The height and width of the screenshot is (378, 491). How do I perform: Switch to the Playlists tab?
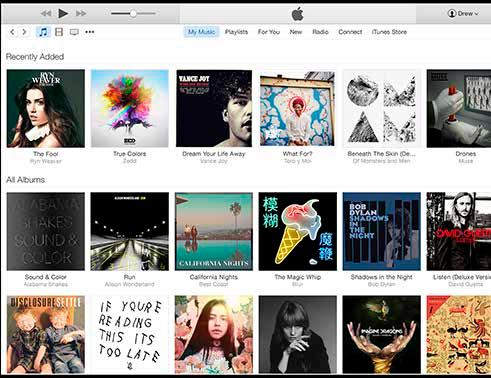[x=236, y=32]
